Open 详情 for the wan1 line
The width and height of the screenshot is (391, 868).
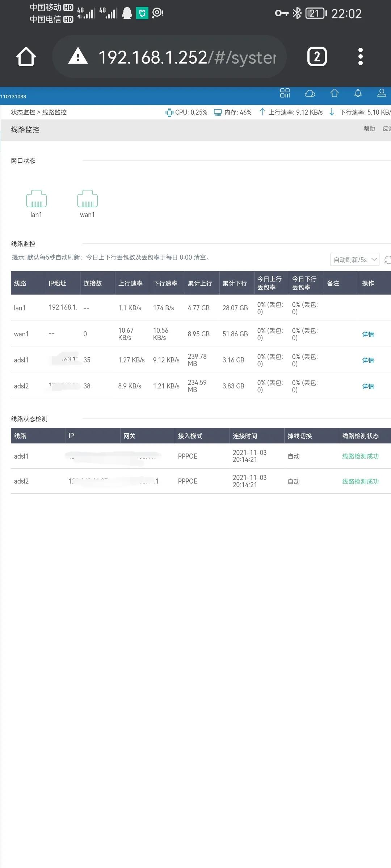tap(368, 334)
